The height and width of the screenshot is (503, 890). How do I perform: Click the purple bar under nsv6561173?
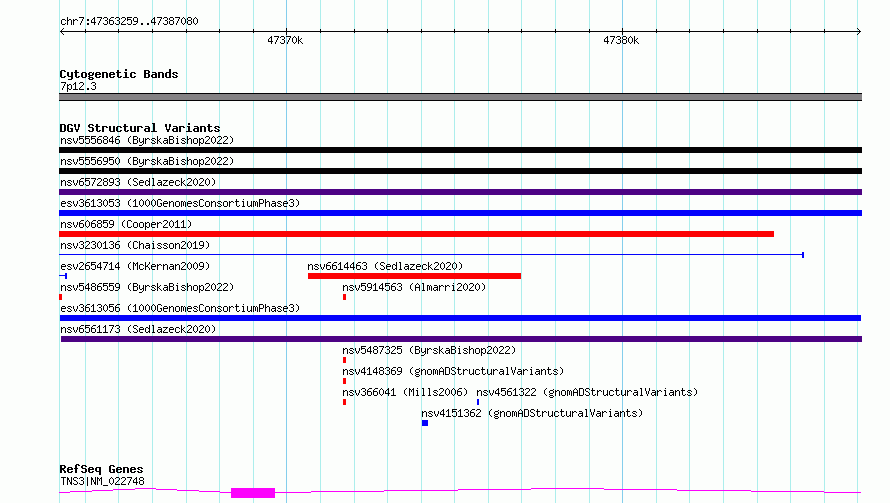pos(461,339)
